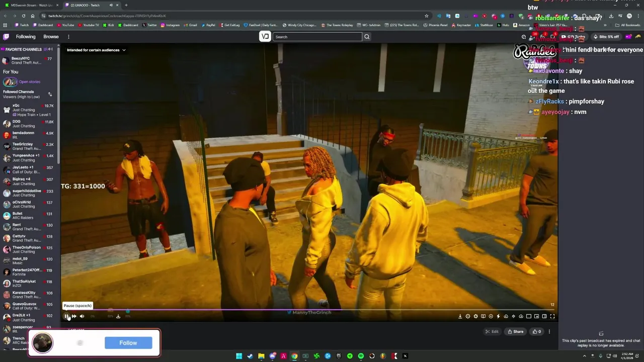
Task: Open the Kick bookmark
Action: 108,25
